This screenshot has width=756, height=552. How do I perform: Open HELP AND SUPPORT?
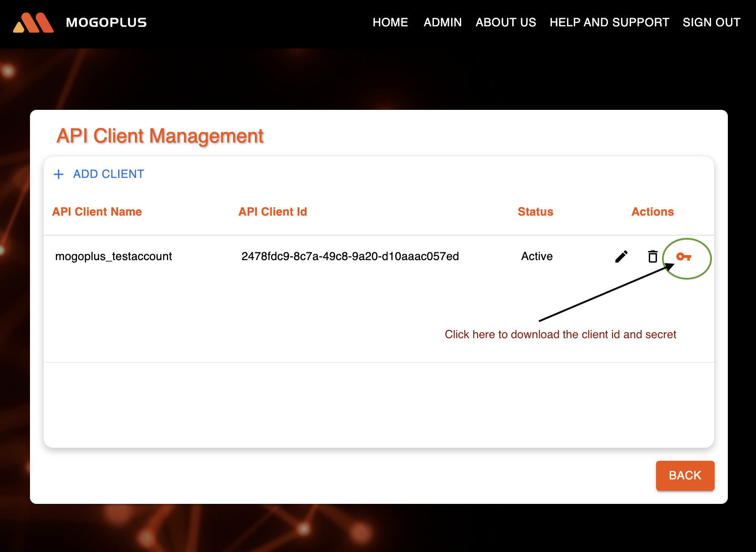(609, 22)
